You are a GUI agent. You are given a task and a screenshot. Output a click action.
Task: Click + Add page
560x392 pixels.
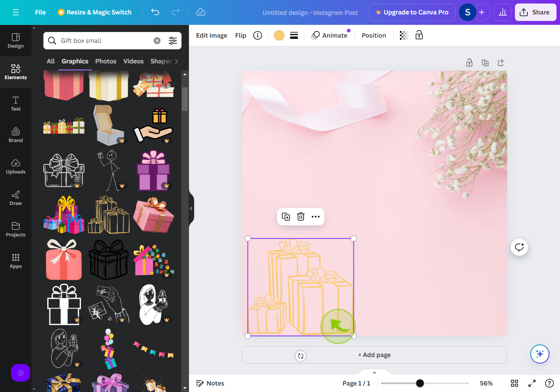coord(374,355)
